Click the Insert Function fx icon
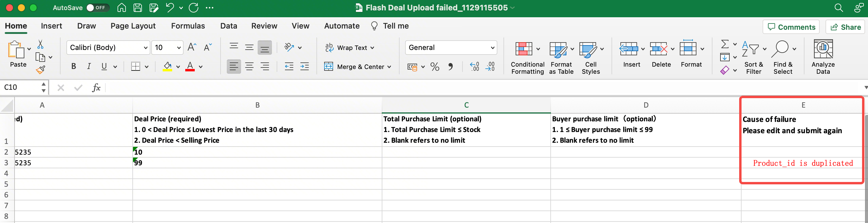The image size is (868, 223). pyautogui.click(x=96, y=88)
